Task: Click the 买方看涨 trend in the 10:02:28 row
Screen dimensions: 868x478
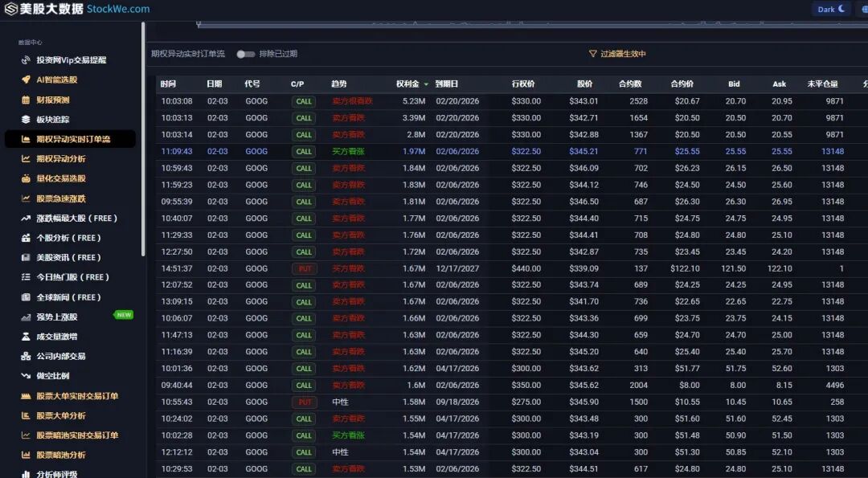Action: tap(348, 435)
